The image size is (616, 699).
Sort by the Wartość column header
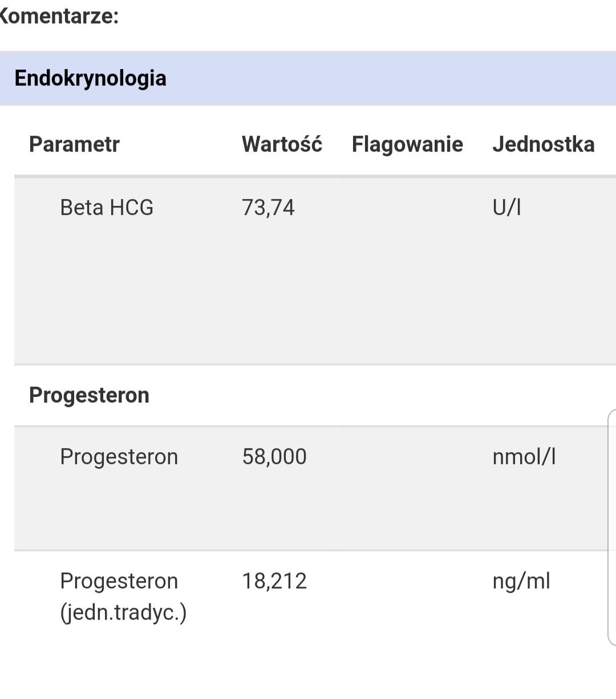[x=282, y=144]
